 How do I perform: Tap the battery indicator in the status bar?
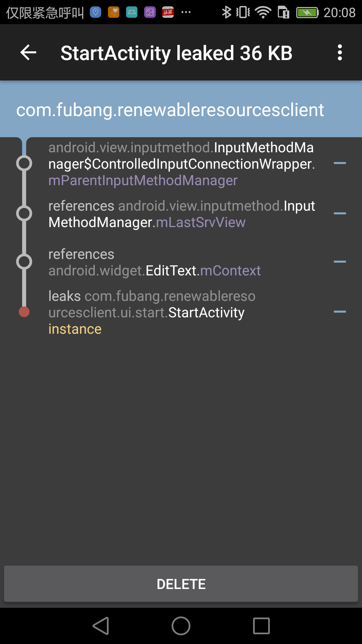click(307, 12)
